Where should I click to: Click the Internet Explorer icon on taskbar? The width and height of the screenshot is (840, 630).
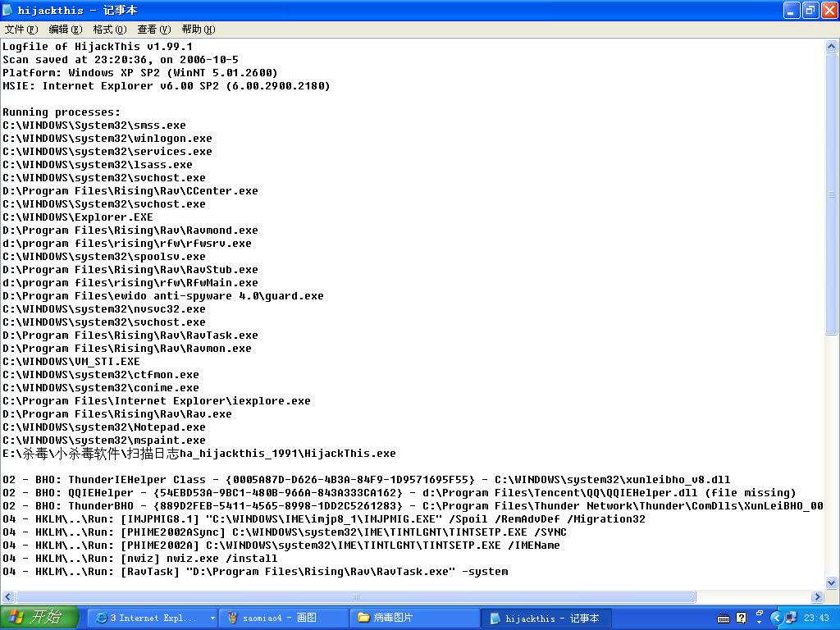coord(101,618)
